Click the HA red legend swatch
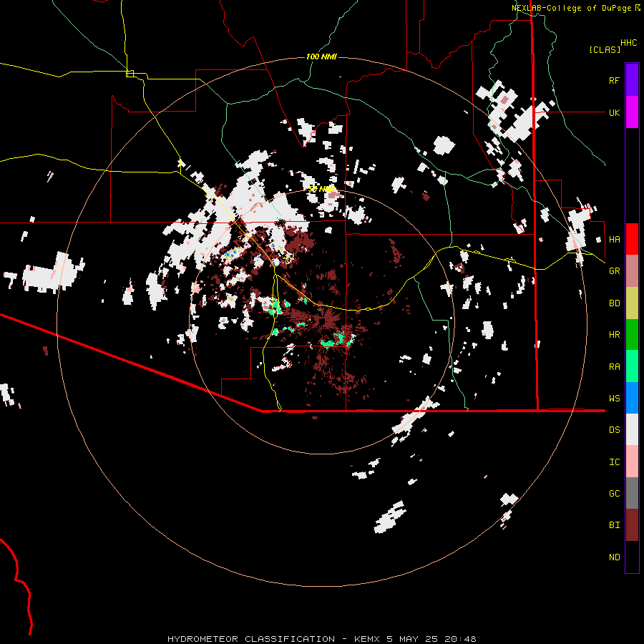644x644 pixels. pos(632,239)
